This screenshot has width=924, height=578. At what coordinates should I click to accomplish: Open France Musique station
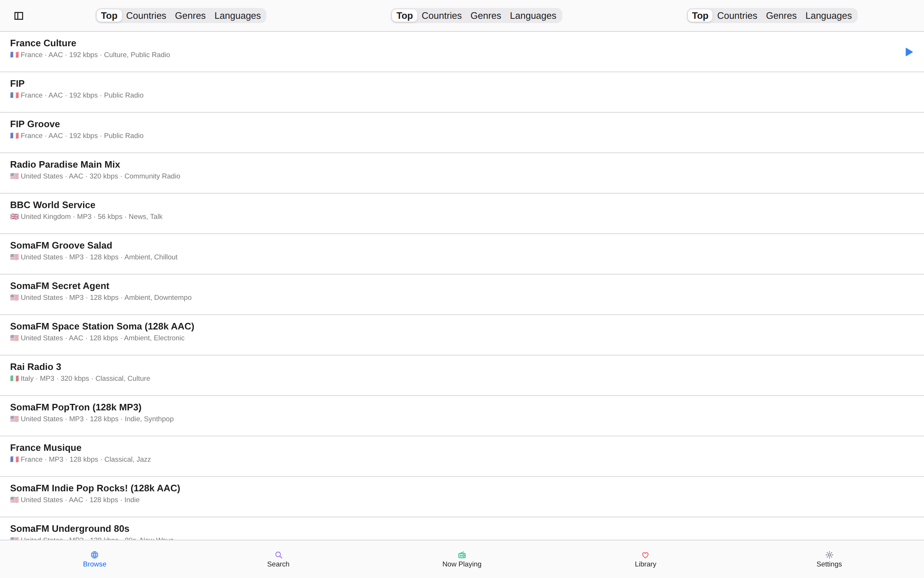point(462,457)
